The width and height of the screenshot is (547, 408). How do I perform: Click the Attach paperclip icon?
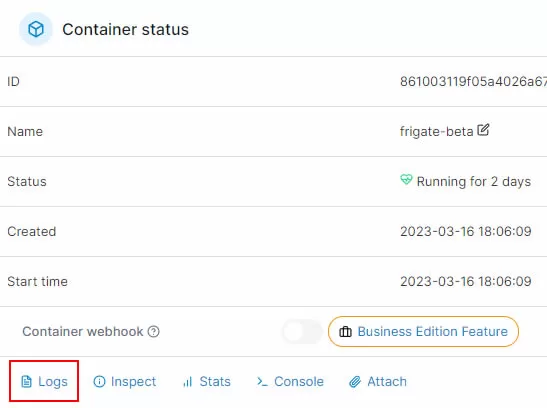point(355,382)
